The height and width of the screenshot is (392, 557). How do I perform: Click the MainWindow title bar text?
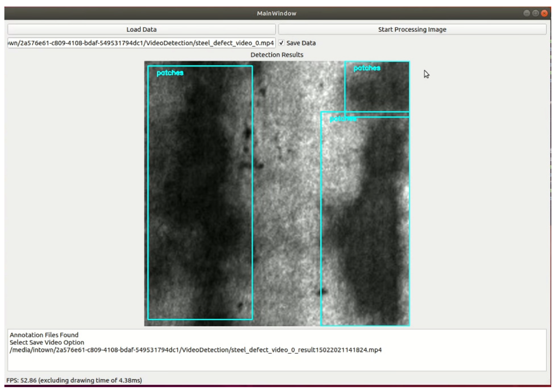[x=276, y=13]
